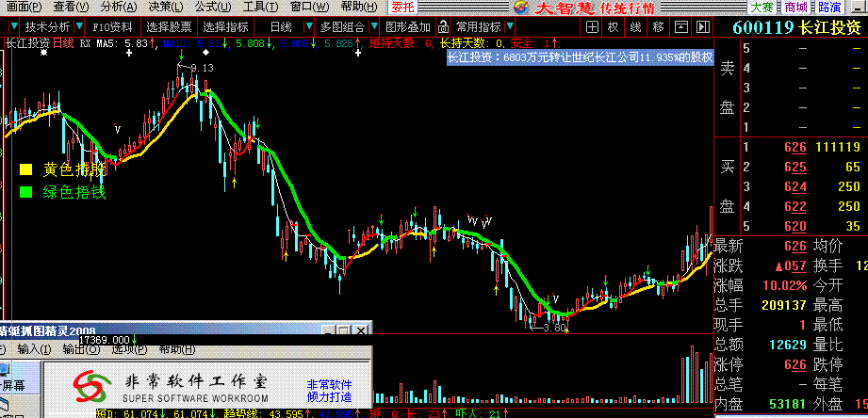Viewport: 868px width, 418px height.
Task: Click the 移 move icon
Action: coord(658,26)
